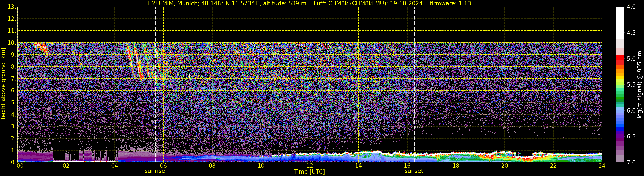Click the '02' time axis tick label
Image resolution: width=644 pixels, height=176 pixels.
pyautogui.click(x=66, y=166)
